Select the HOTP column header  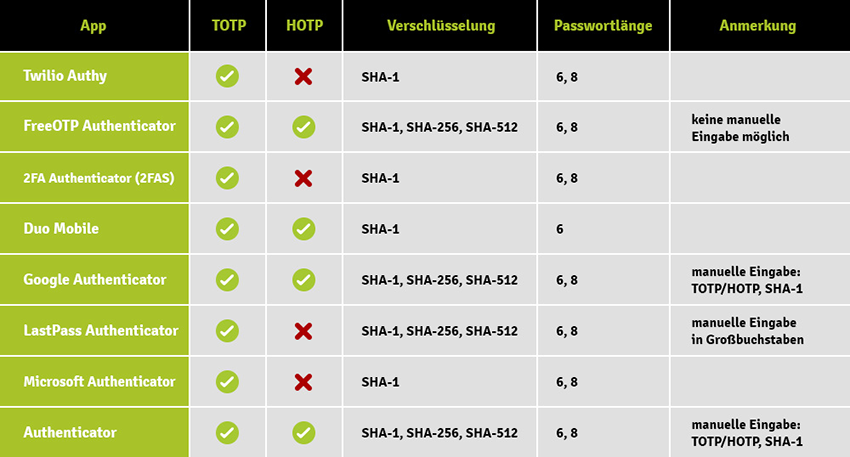click(x=304, y=25)
